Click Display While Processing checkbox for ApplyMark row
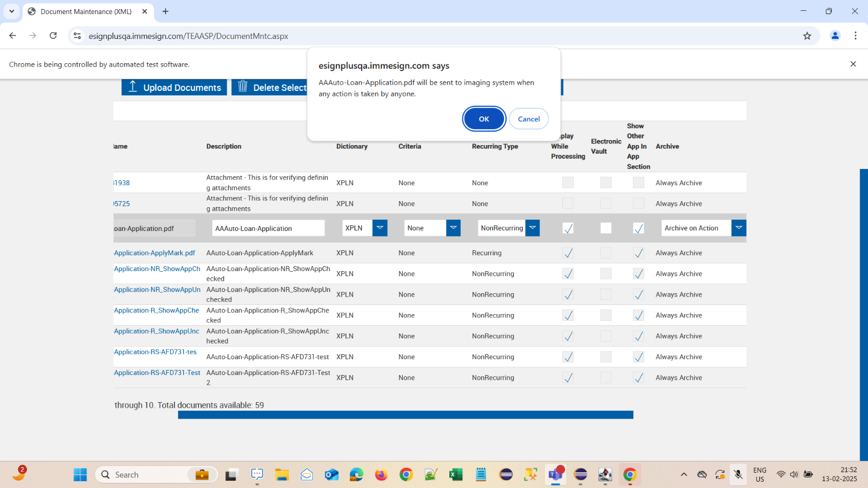The height and width of the screenshot is (488, 868). point(568,253)
